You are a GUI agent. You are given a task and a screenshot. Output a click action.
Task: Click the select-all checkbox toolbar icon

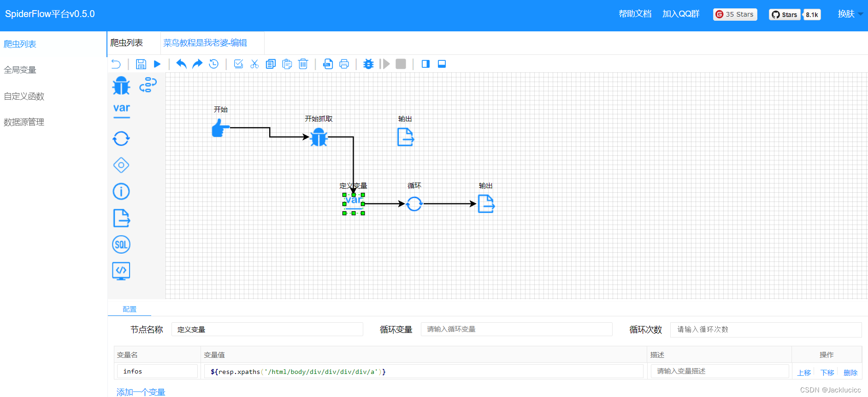tap(238, 64)
